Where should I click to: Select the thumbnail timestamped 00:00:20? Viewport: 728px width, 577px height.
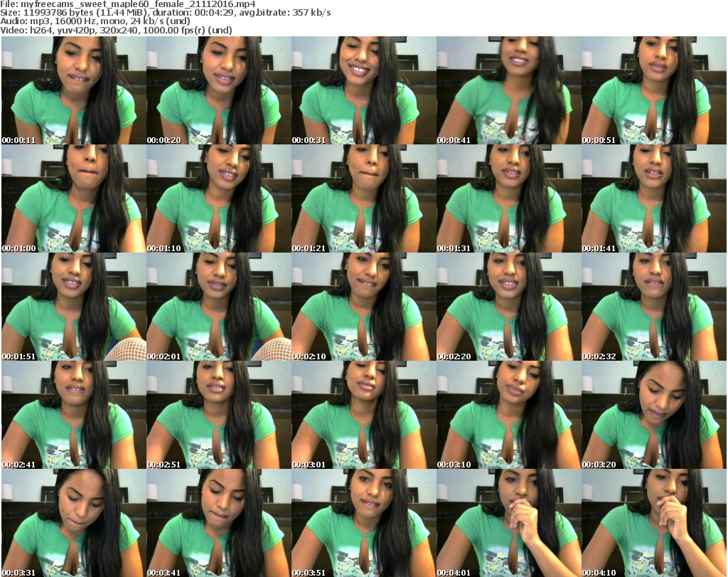tap(219, 90)
